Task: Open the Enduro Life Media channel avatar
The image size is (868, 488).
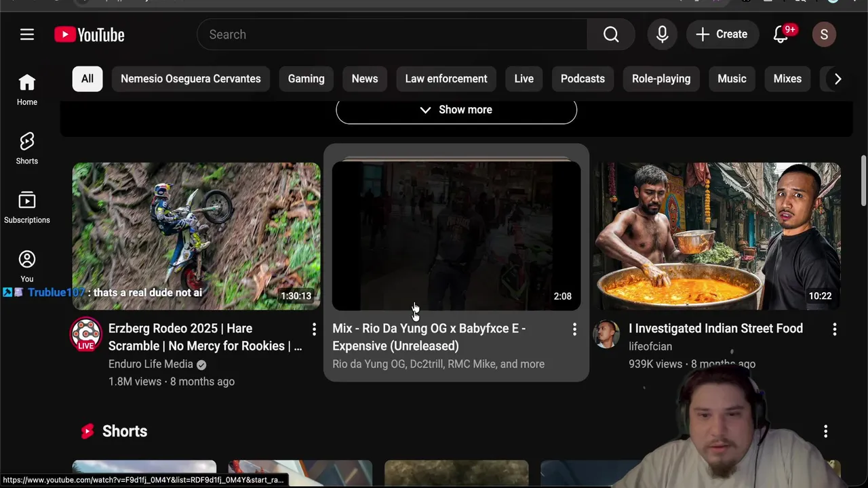Action: [x=86, y=333]
